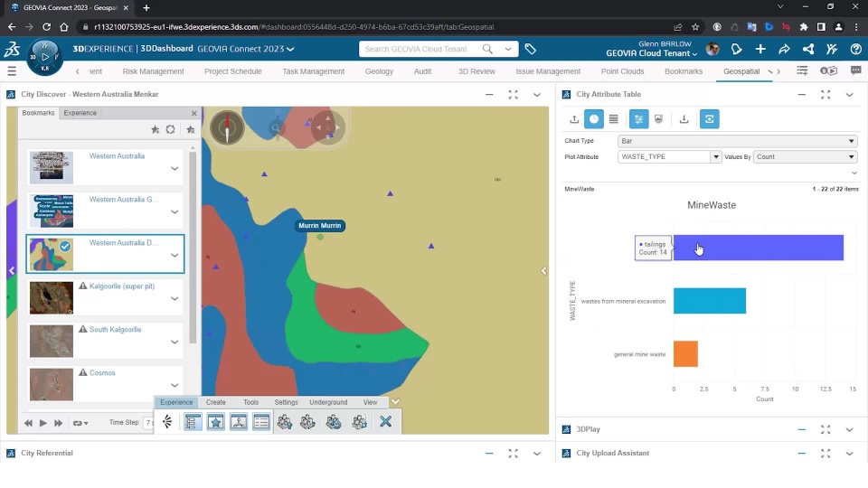
Task: Click the download icon in City Attribute Table
Action: click(x=684, y=119)
